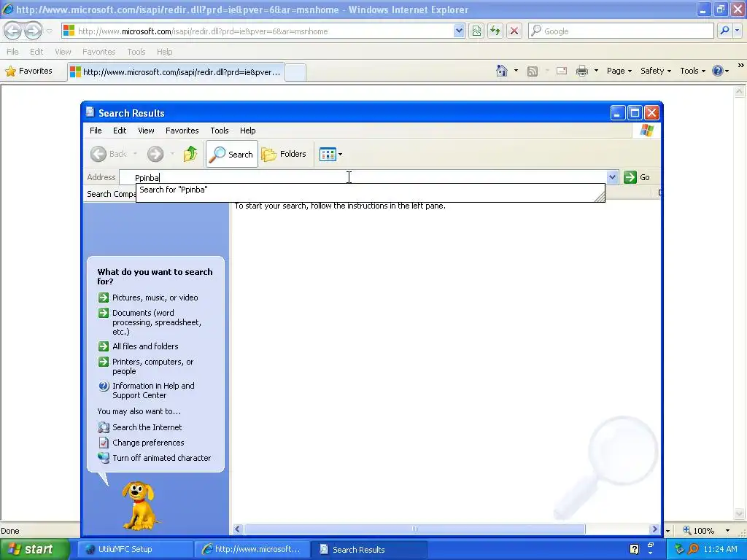747x560 pixels.
Task: Open the Favorites menu in Search Results
Action: tap(182, 131)
